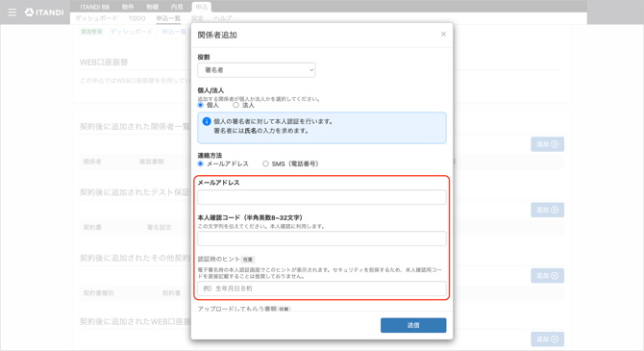Click the 関係者 column header
Screen dimensions: 644x351
(x=92, y=162)
